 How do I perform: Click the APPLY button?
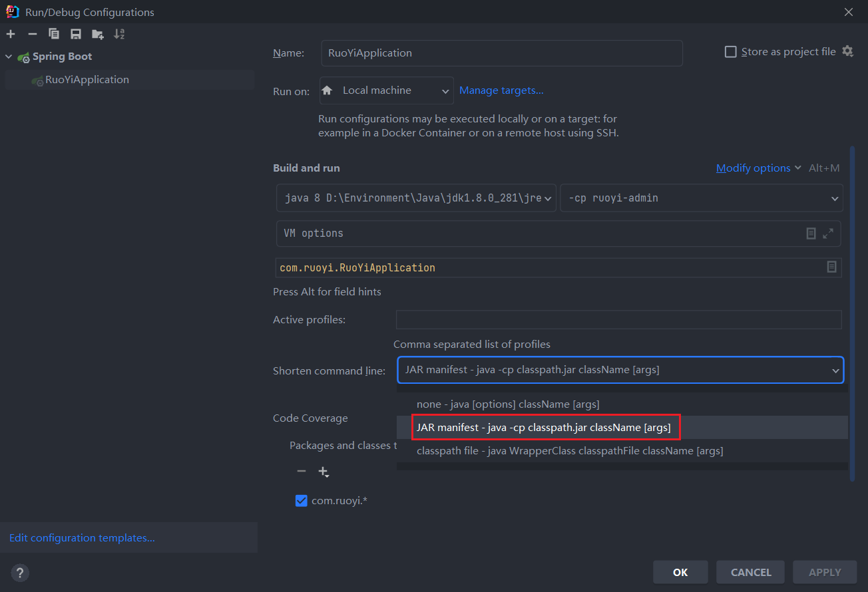click(x=825, y=572)
